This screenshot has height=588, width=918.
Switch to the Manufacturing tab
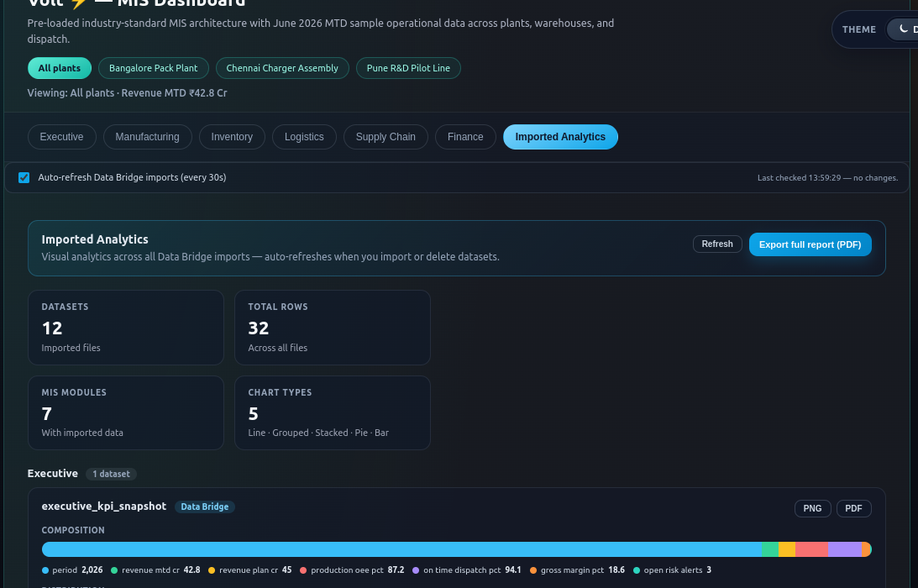click(x=148, y=137)
